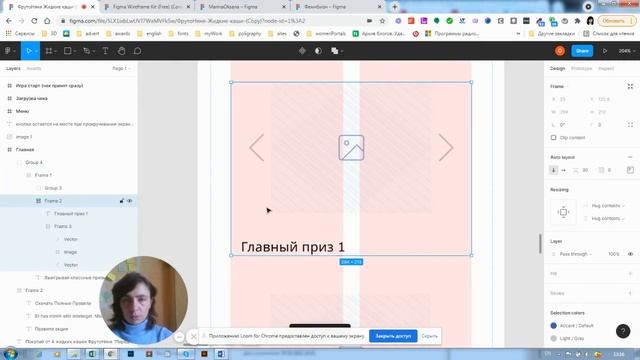This screenshot has height=360, width=640.
Task: Open the Pass through blend dropdown
Action: tap(575, 254)
